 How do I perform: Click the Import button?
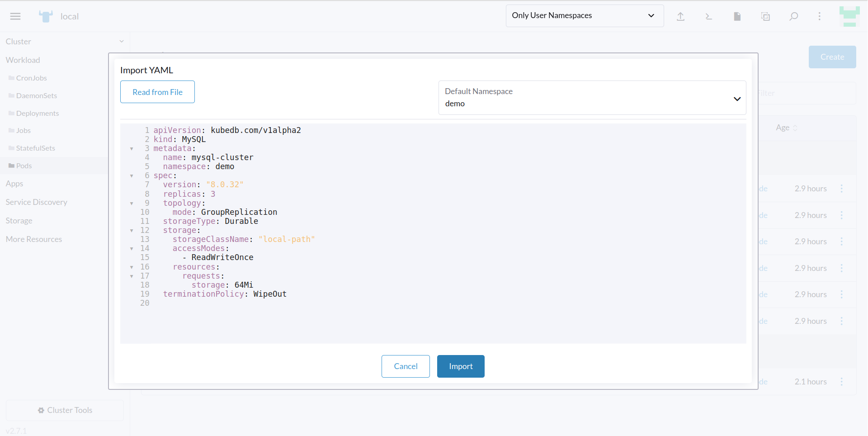point(460,366)
